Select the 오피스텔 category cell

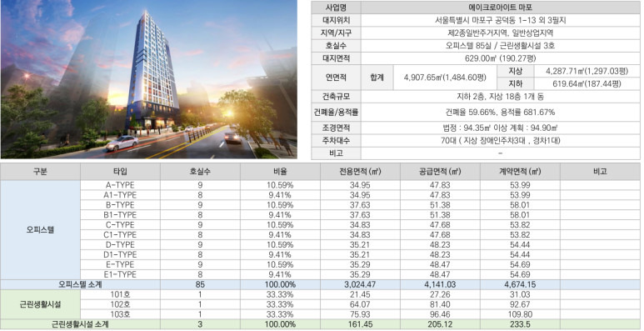[40, 230]
